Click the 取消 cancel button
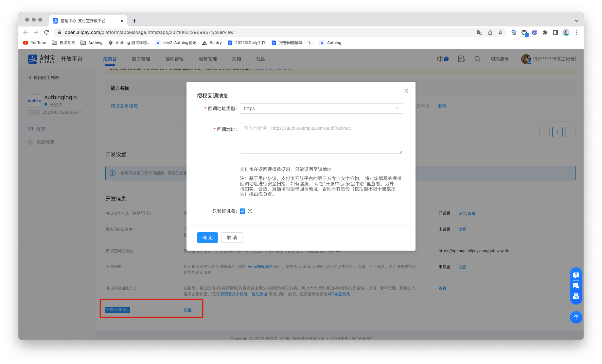602x364 pixels. (232, 238)
